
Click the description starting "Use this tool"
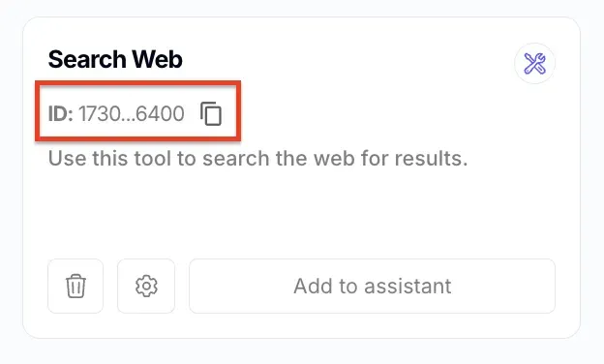tap(257, 159)
